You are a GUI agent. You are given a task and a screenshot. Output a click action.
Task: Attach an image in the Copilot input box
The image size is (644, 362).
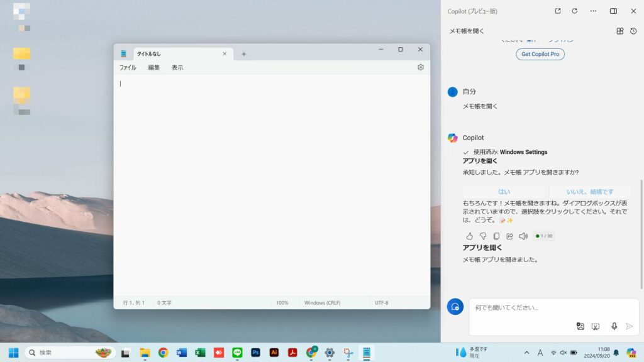tap(580, 327)
